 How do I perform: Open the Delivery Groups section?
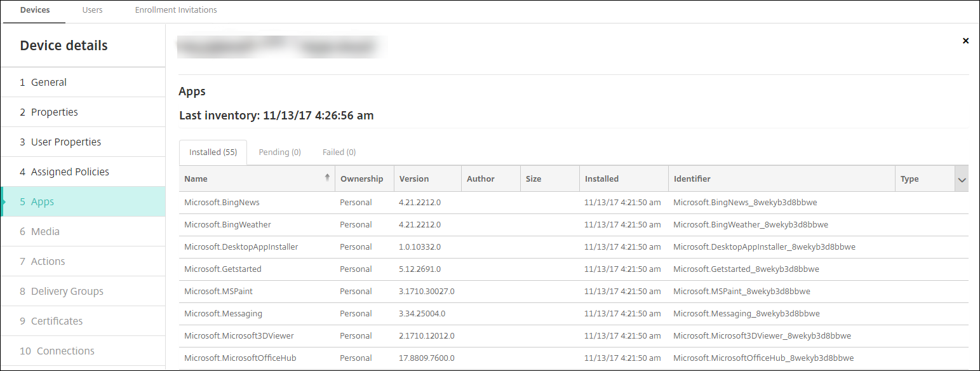(67, 291)
